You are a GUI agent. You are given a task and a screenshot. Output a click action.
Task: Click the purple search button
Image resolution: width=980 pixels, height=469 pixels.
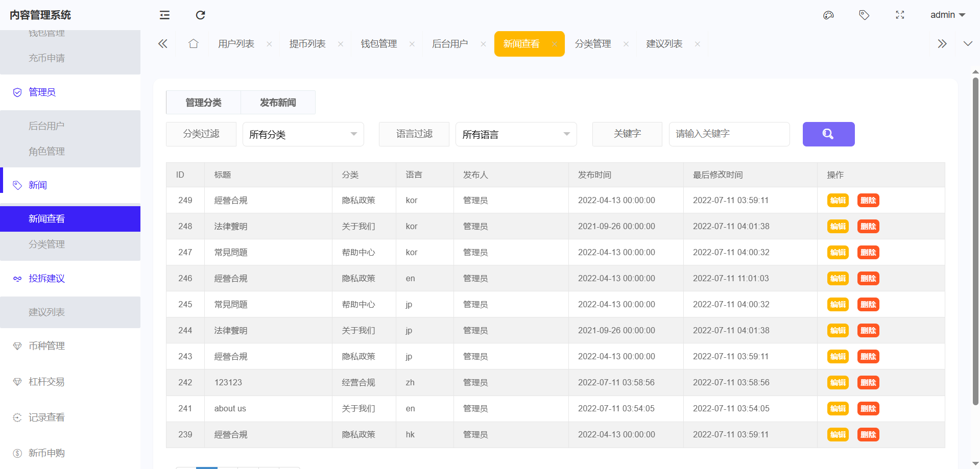click(x=828, y=134)
